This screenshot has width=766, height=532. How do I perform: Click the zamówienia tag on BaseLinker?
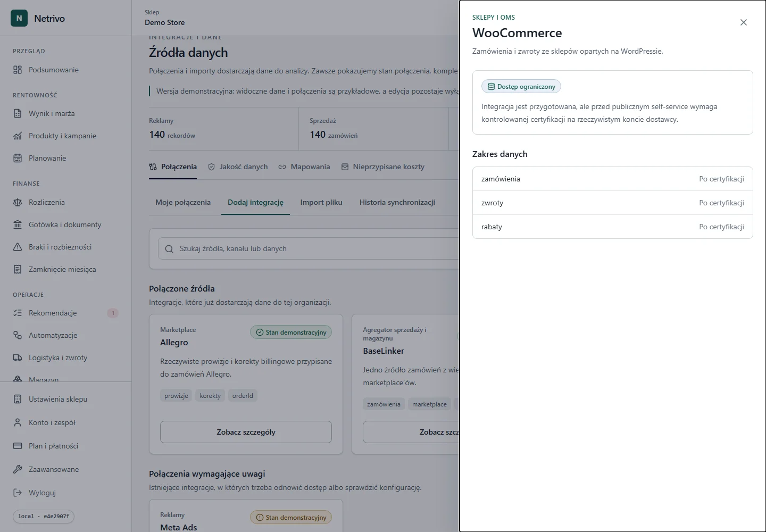384,404
